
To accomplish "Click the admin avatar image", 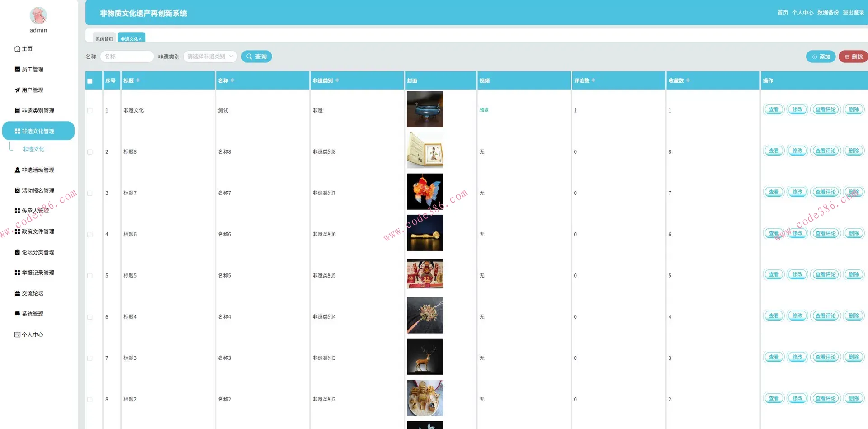I will tap(38, 15).
